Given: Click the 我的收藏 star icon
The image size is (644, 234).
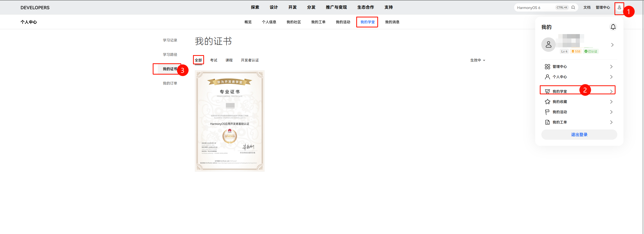Looking at the screenshot, I should click(x=547, y=102).
